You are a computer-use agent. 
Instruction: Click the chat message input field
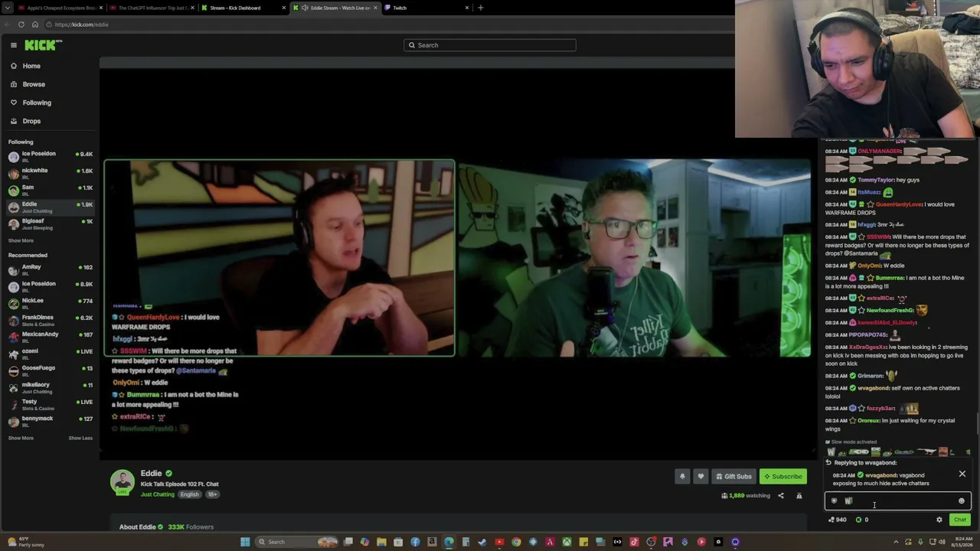tap(898, 501)
